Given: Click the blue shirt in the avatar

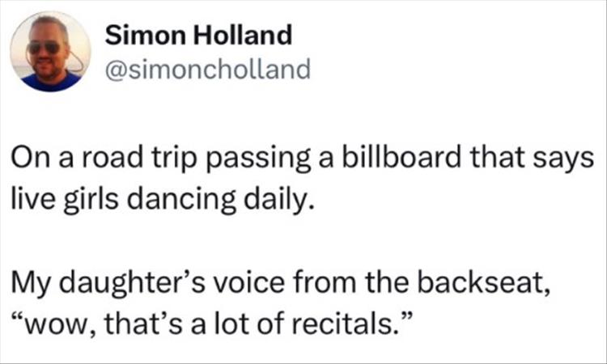Looking at the screenshot, I should (x=50, y=81).
